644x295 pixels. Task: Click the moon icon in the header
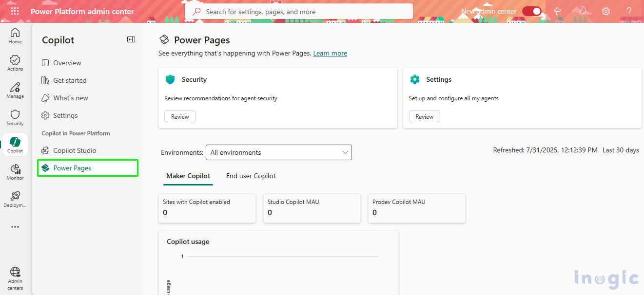pyautogui.click(x=582, y=11)
